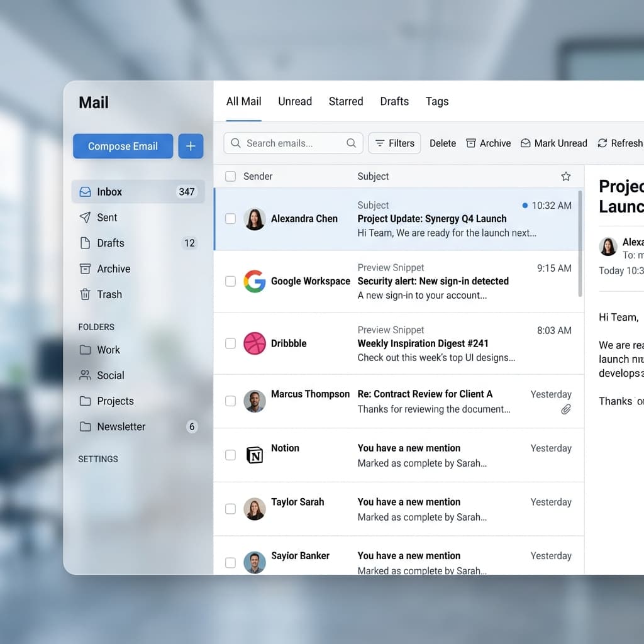This screenshot has width=644, height=644.
Task: Tick the checkbox for Sayior Banker email
Action: (230, 563)
